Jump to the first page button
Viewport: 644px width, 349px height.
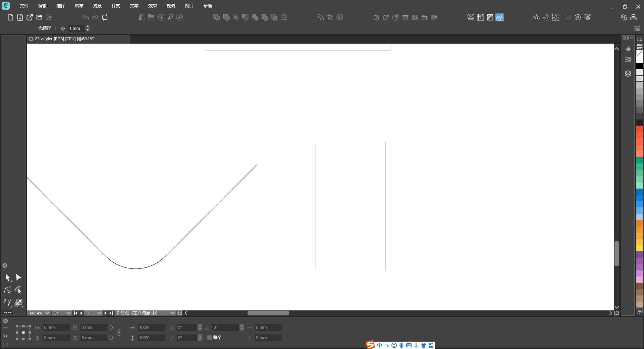(75, 313)
